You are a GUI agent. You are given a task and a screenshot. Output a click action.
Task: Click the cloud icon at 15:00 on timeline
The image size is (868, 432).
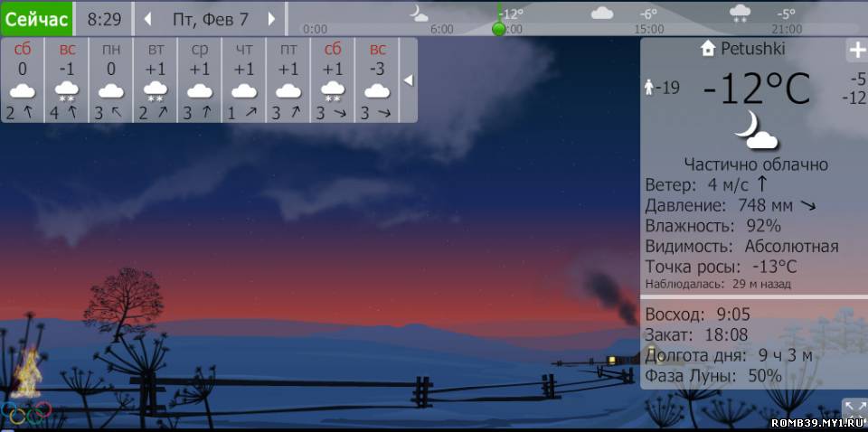click(x=601, y=14)
